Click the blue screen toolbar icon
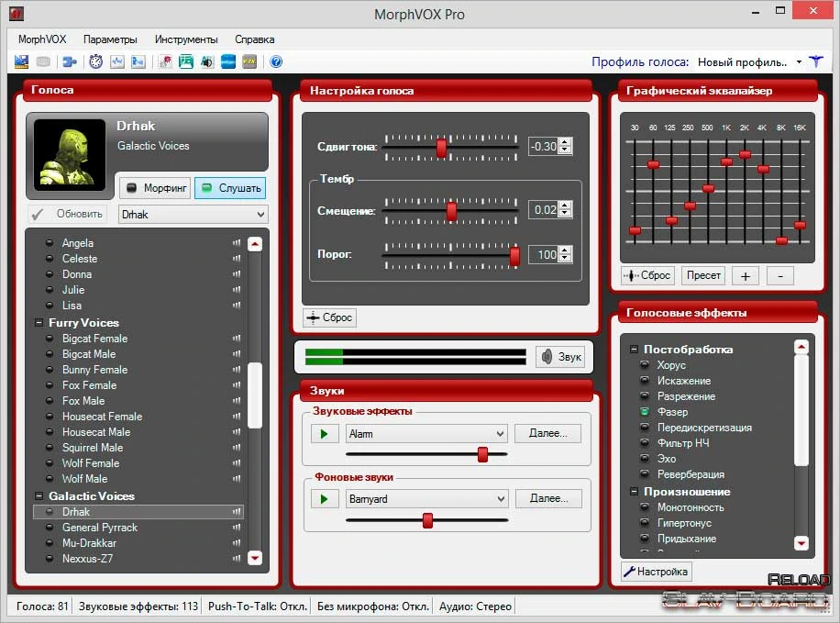Screen dimensions: 840x623 228,61
